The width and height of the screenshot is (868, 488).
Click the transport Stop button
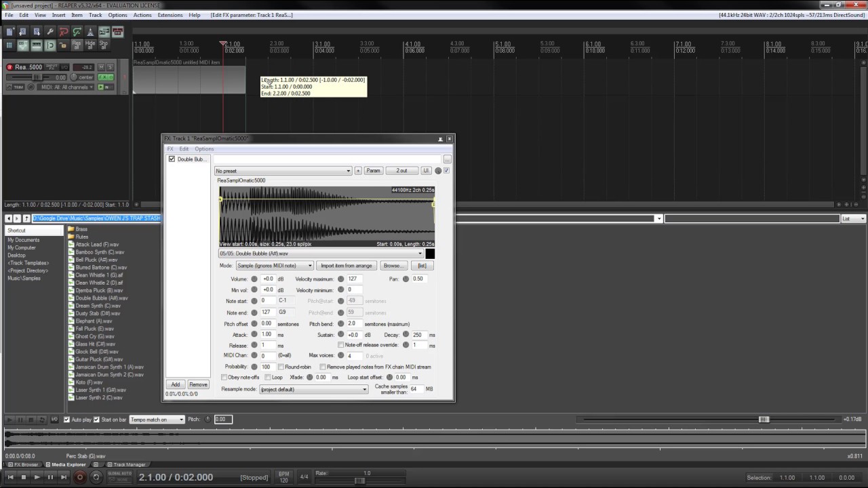(24, 477)
